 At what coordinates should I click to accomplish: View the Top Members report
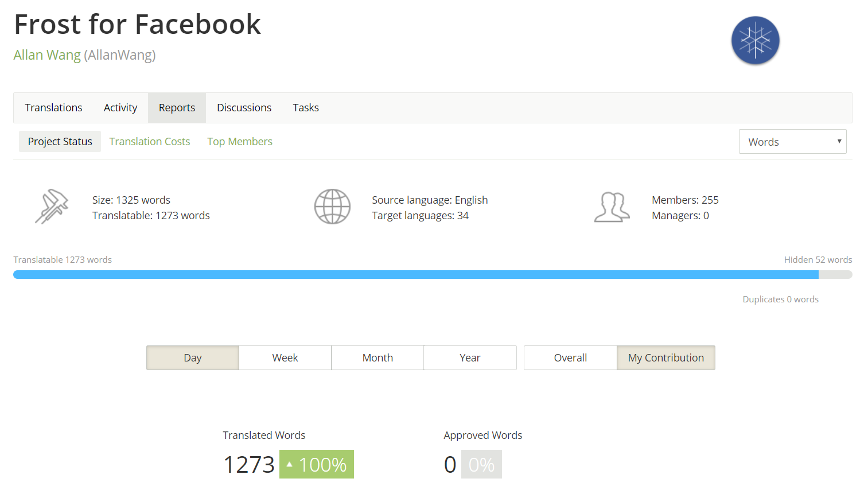click(240, 142)
